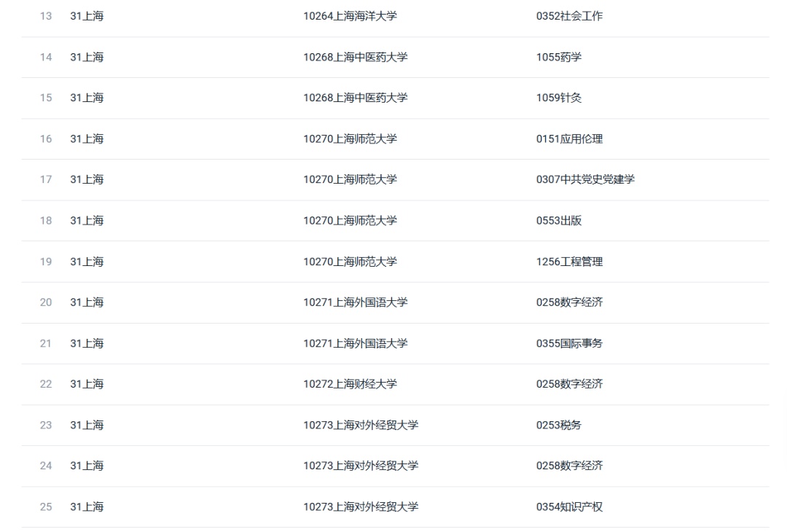The width and height of the screenshot is (787, 532).
Task: Click row 13 Shanghai Ocean University cell
Action: (x=350, y=16)
